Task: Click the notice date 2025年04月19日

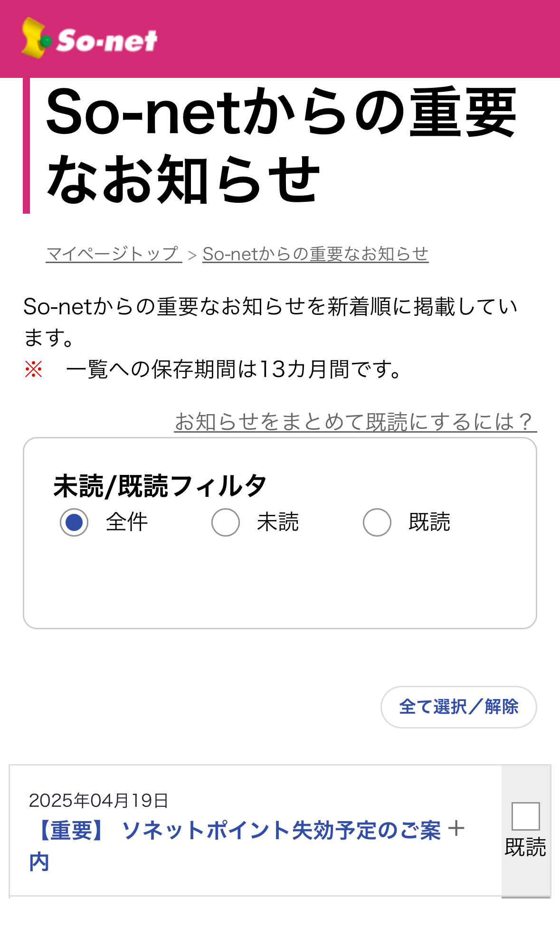Action: tap(99, 801)
